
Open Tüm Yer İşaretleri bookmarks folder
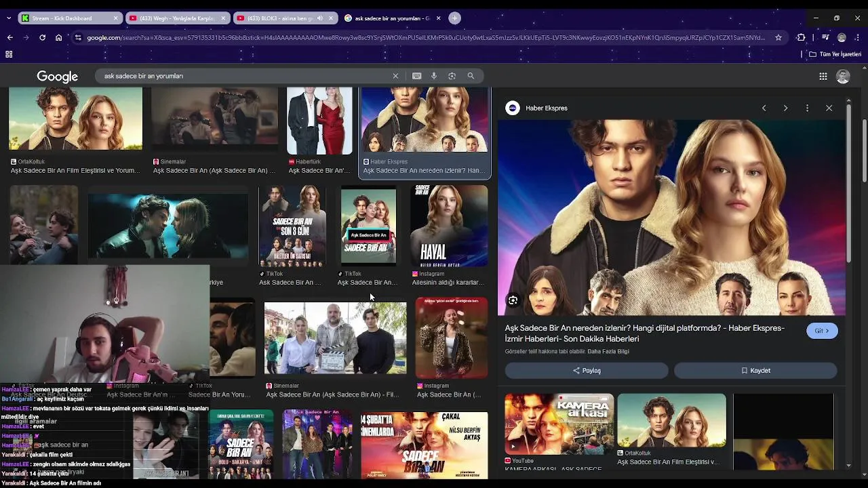pos(835,54)
